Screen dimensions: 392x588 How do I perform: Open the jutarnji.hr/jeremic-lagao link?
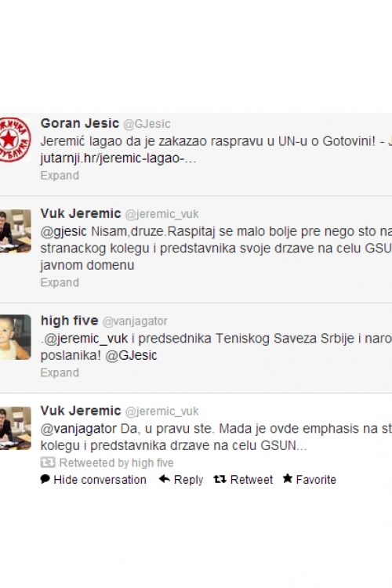[x=118, y=158]
